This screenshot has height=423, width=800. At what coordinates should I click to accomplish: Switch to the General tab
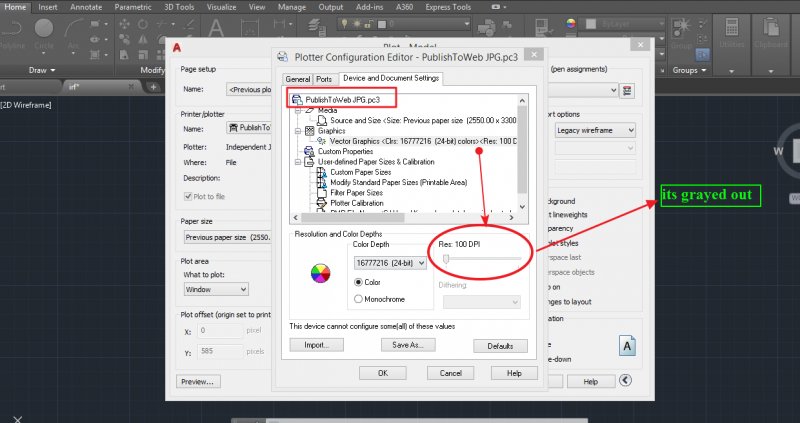coord(297,79)
